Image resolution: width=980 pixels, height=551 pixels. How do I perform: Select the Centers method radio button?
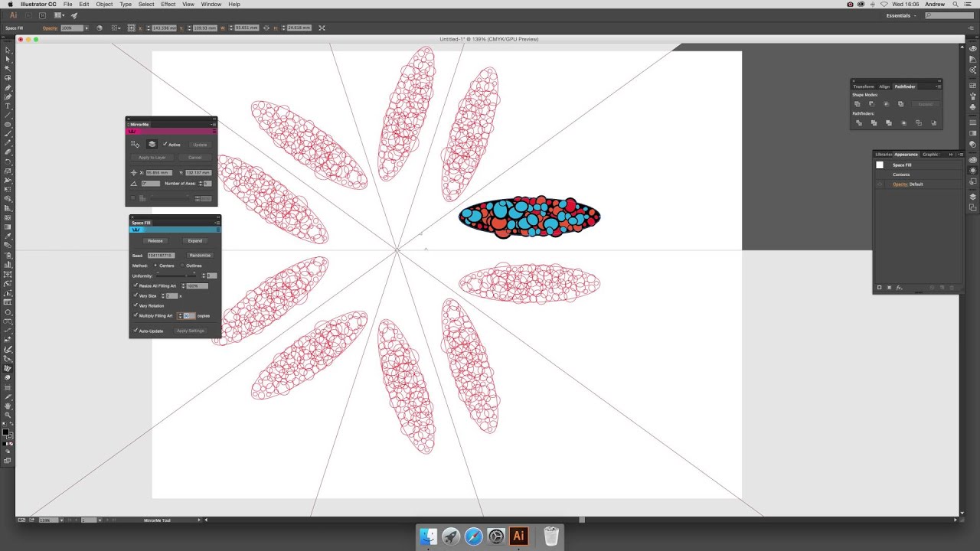pyautogui.click(x=155, y=266)
